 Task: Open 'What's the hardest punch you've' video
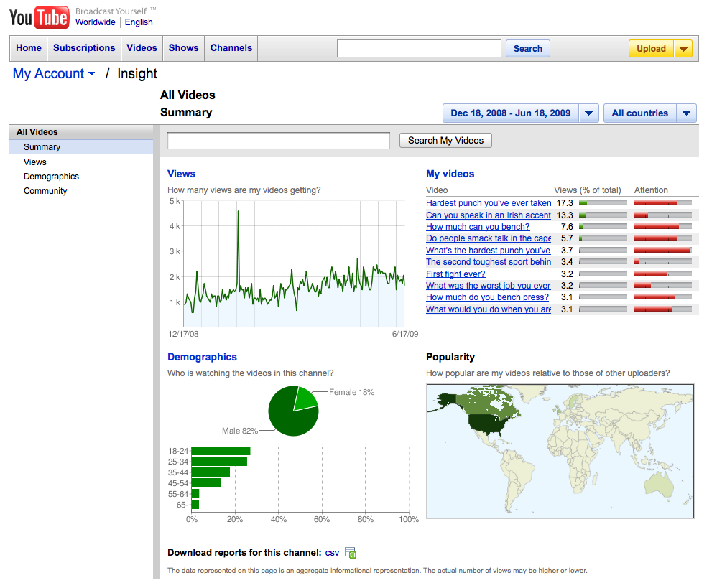point(488,251)
